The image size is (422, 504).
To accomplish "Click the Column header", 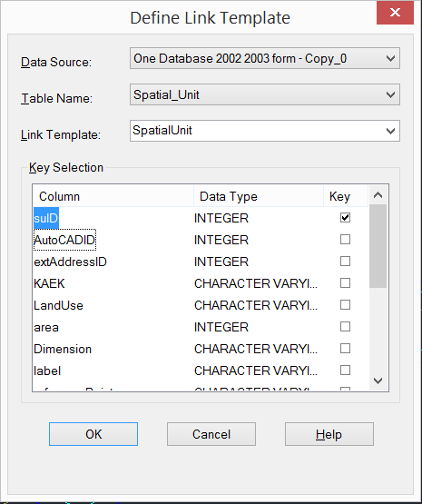I will [113, 196].
